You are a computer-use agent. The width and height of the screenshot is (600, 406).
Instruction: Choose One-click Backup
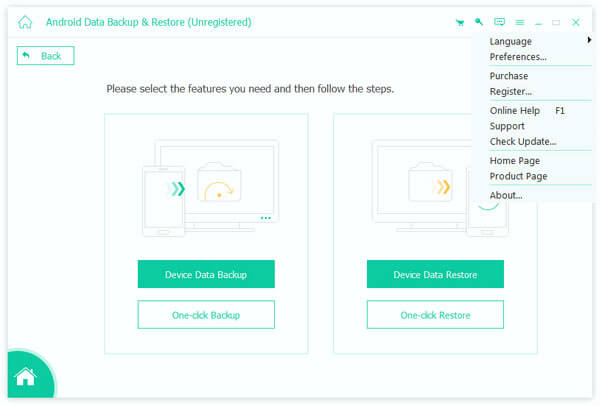[206, 315]
